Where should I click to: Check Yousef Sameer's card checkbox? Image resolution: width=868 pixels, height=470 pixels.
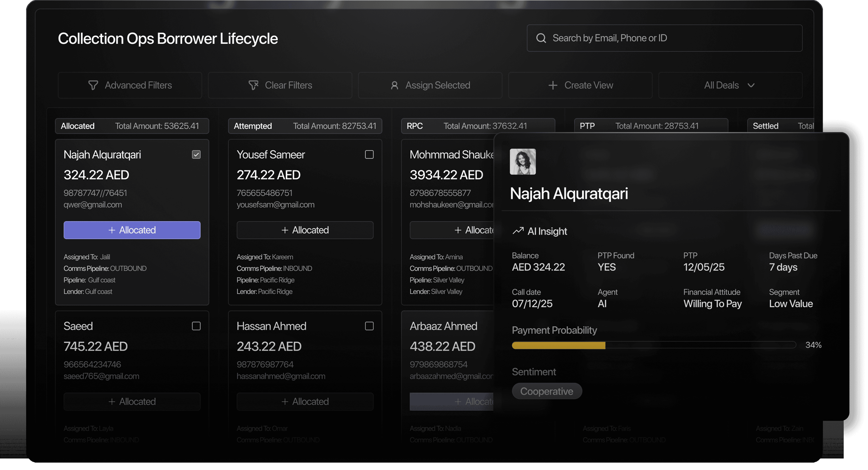coord(369,155)
